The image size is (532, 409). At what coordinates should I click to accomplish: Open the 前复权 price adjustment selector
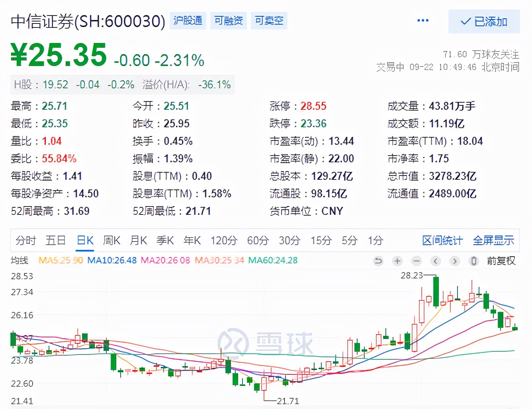pyautogui.click(x=501, y=261)
